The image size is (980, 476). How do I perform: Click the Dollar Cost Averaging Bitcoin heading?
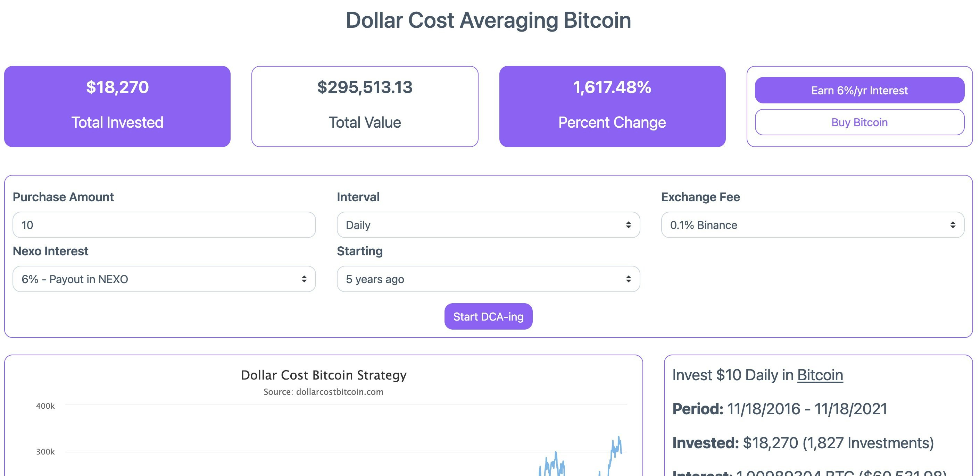(x=488, y=21)
